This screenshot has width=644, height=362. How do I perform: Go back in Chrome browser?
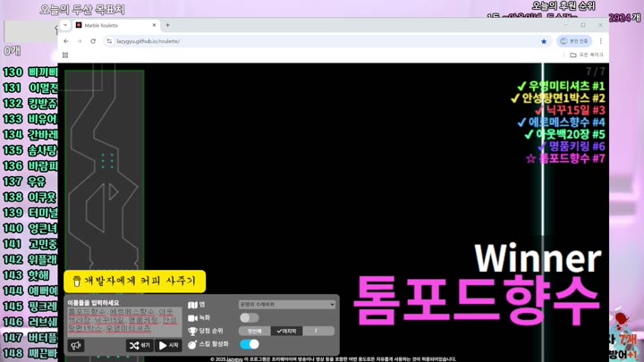(x=66, y=41)
